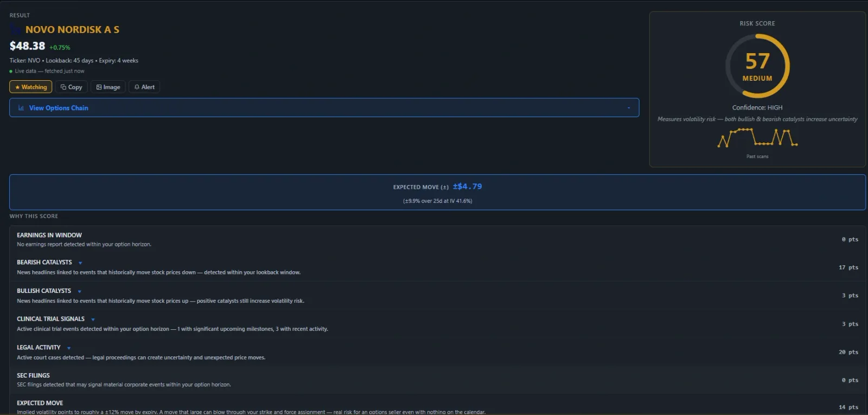The image size is (868, 415).
Task: Click the 'Measures volatility risk' description
Action: (757, 119)
